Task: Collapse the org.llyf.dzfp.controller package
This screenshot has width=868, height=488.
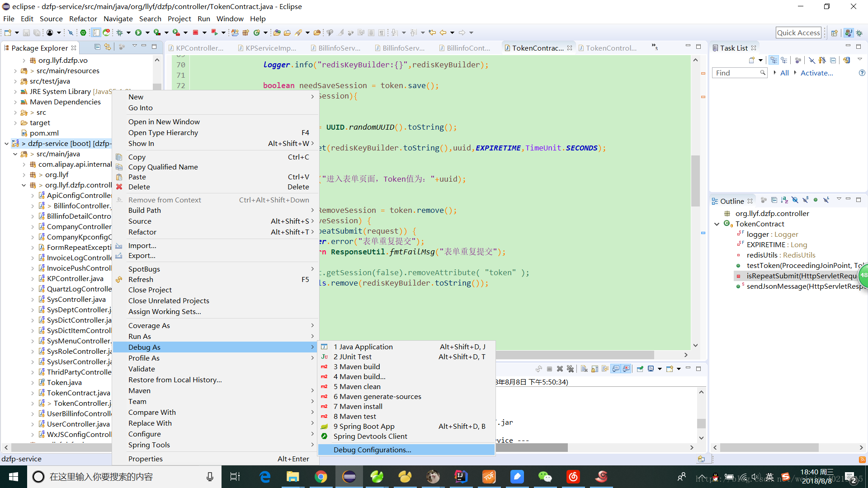Action: tap(24, 185)
